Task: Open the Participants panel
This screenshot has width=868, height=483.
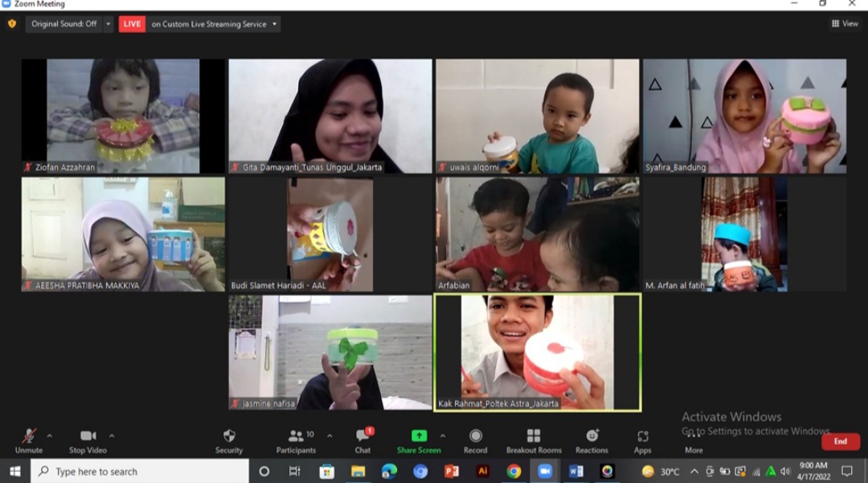Action: (x=296, y=436)
